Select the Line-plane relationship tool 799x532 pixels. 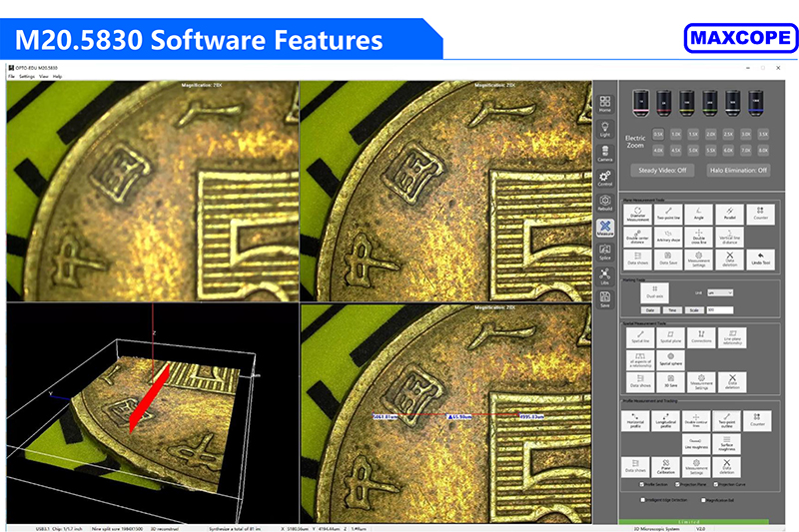coord(732,337)
